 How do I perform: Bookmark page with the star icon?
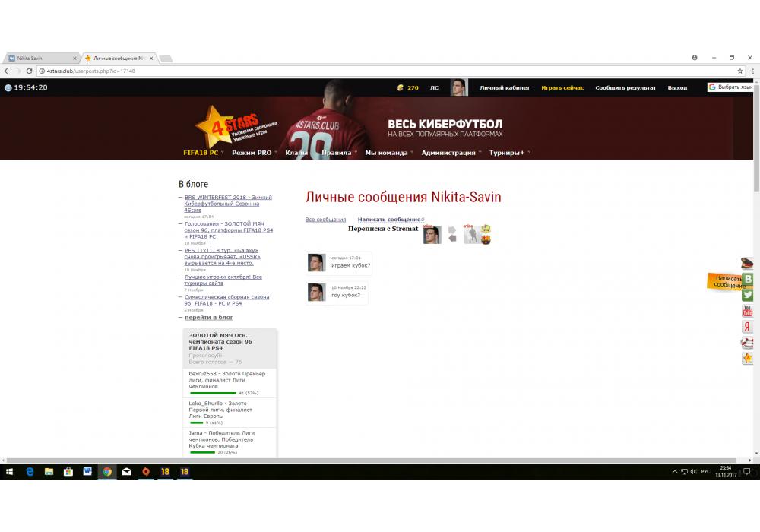tap(740, 71)
